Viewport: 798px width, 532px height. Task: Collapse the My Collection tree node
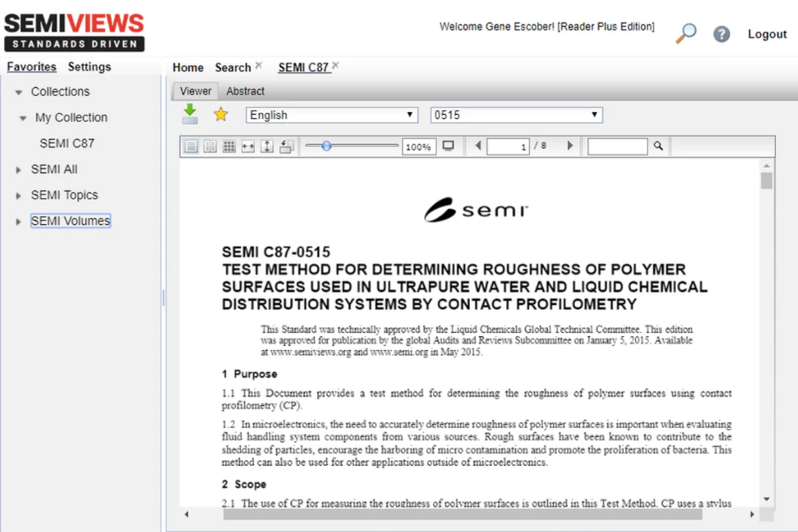[23, 118]
